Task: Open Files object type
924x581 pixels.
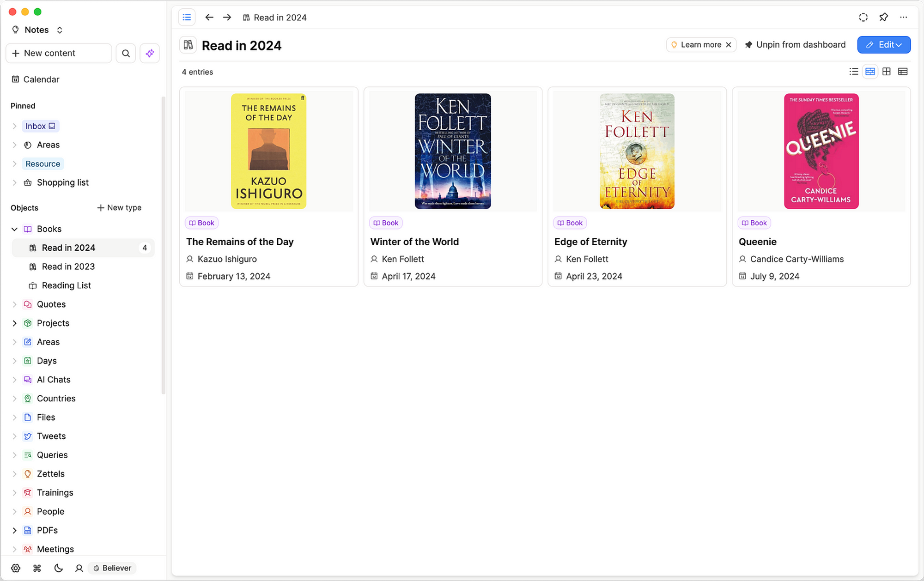Action: point(46,418)
